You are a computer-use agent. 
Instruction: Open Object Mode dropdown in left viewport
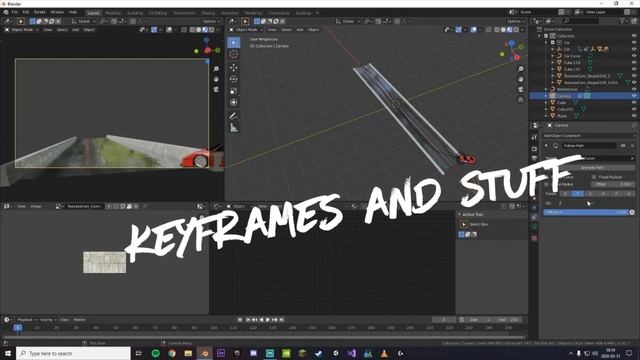pos(22,30)
